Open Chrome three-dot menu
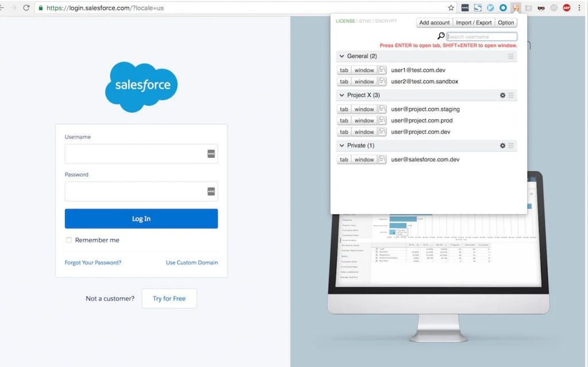The image size is (588, 367). (x=579, y=8)
